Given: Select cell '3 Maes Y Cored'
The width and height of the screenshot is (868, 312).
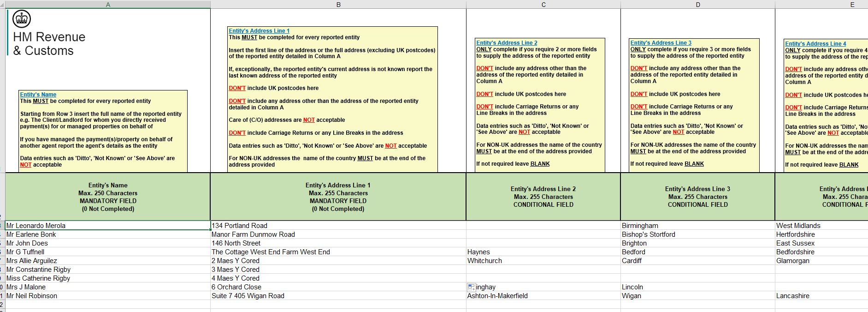Looking at the screenshot, I should point(338,270).
